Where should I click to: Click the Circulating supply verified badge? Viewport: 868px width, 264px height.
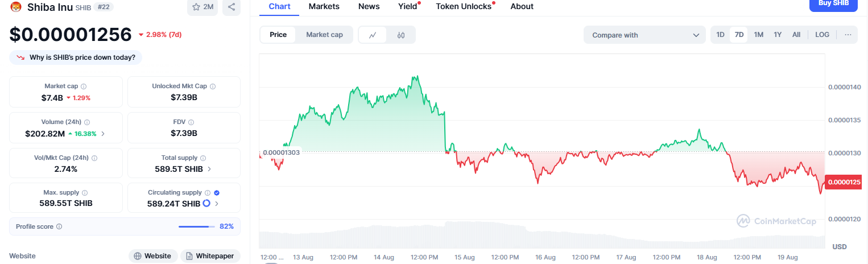[x=217, y=193]
